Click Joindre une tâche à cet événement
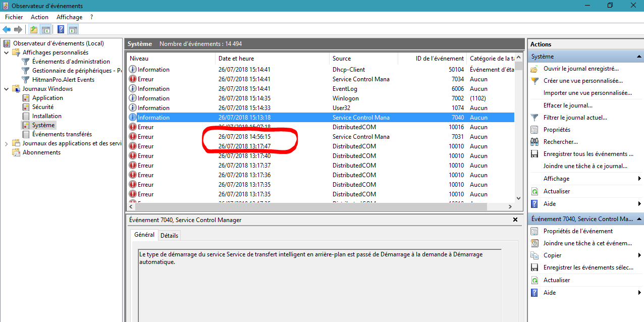This screenshot has height=322, width=644. 587,243
